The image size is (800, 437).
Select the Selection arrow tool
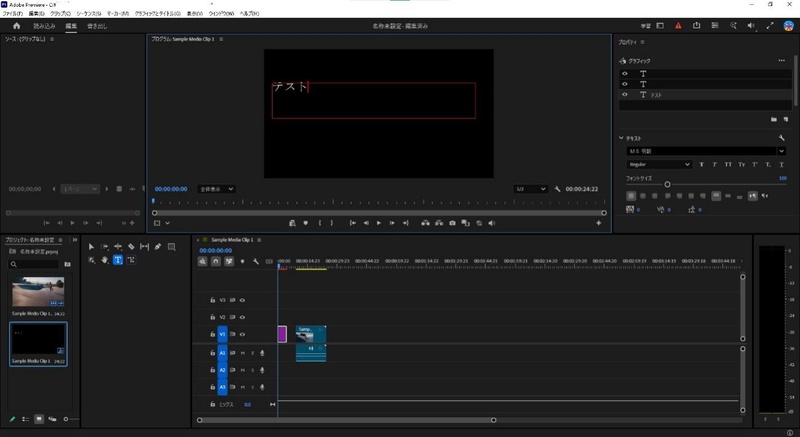point(91,247)
